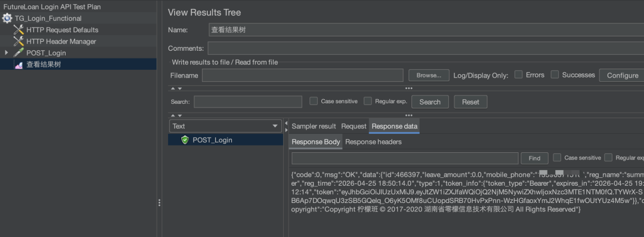644x237 pixels.
Task: Toggle the Successes checkbox
Action: click(x=555, y=75)
